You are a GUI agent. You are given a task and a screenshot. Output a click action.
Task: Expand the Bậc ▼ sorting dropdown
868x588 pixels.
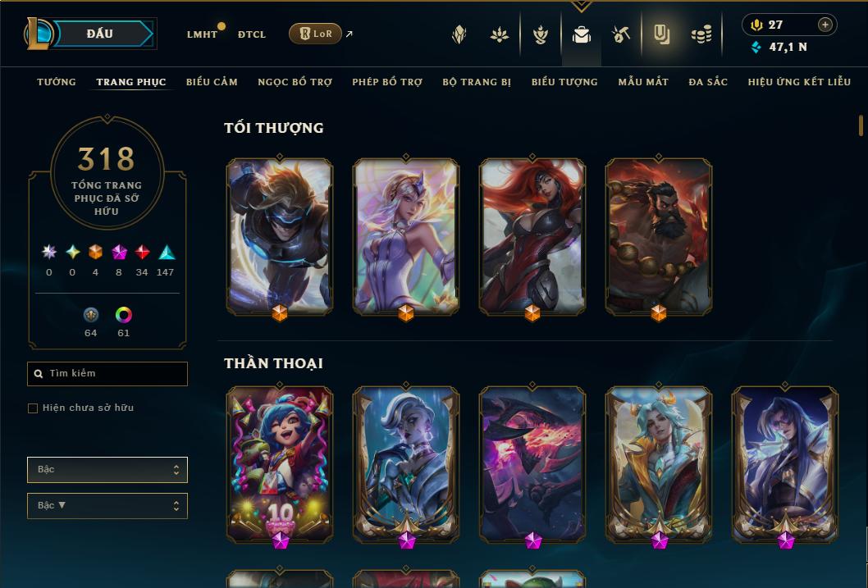pyautogui.click(x=107, y=505)
